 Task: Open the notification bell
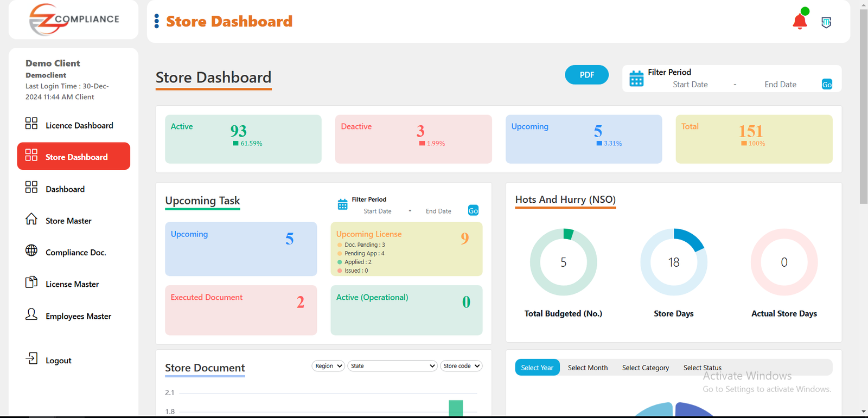click(800, 21)
